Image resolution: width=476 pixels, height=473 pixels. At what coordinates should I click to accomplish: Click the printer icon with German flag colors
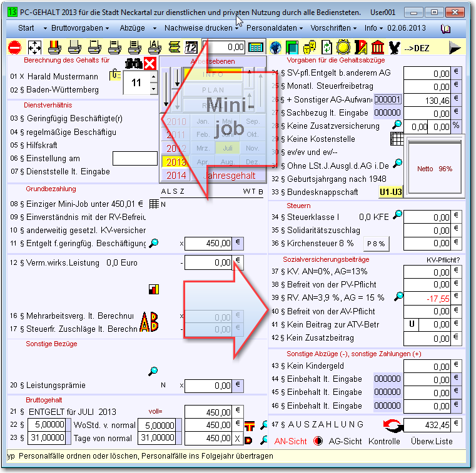point(54,47)
